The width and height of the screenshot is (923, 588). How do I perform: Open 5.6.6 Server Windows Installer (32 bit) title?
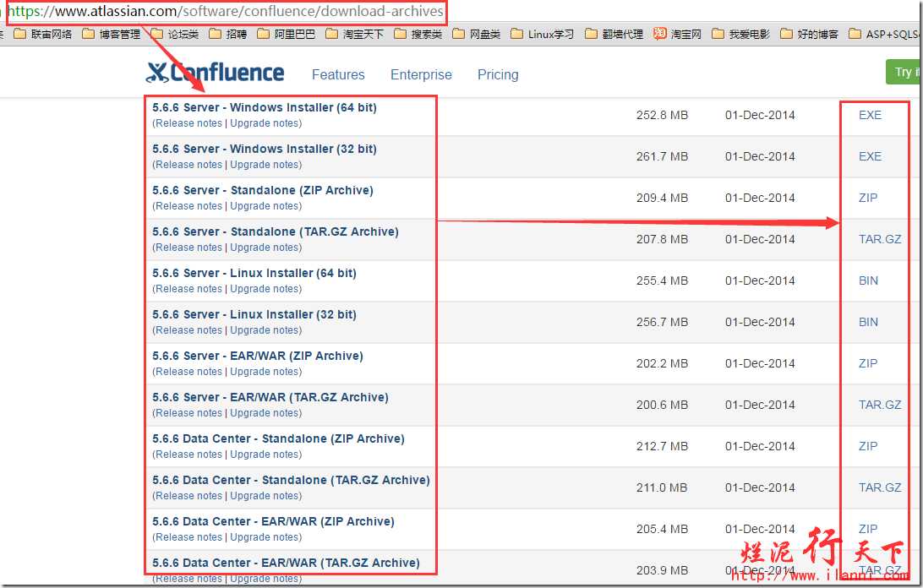(265, 149)
